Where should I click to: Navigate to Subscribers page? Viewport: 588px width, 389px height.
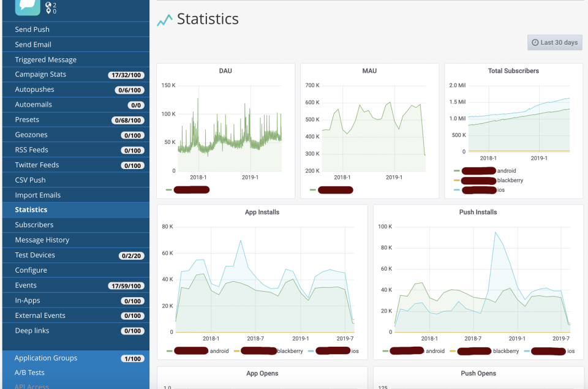[34, 225]
